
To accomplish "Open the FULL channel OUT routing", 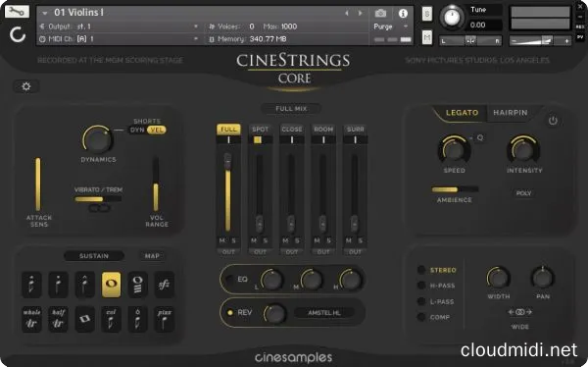I will coord(228,252).
